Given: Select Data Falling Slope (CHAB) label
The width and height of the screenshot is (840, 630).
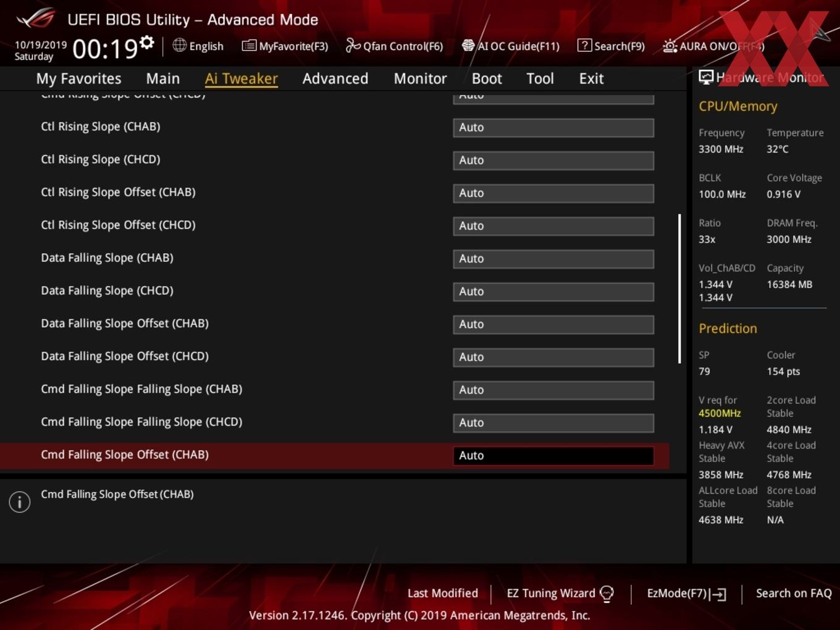Looking at the screenshot, I should click(x=107, y=258).
